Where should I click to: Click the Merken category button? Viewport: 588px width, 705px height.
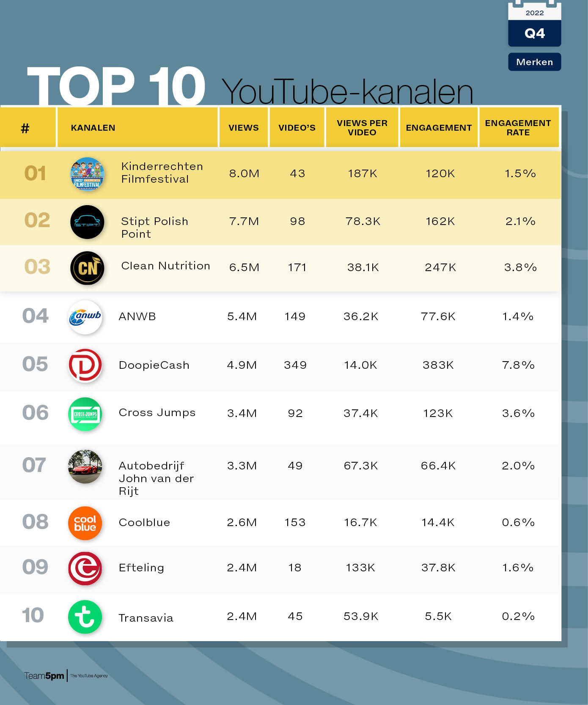tap(534, 62)
